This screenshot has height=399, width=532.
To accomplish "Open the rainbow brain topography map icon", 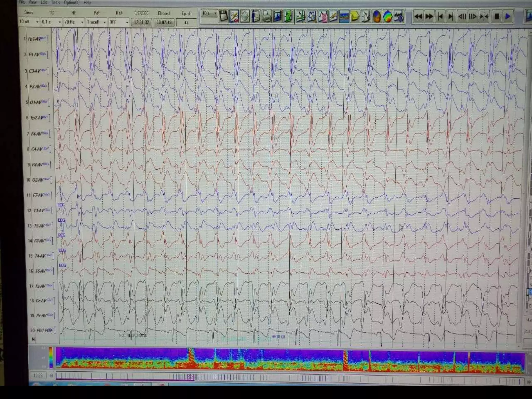I will click(x=388, y=17).
